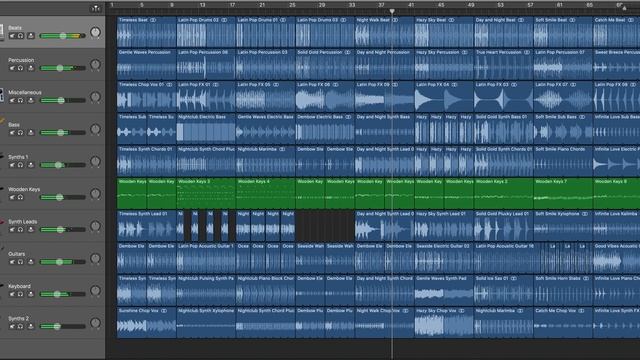Image resolution: width=640 pixels, height=360 pixels.
Task: Mute the Bass track
Action: pos(12,133)
